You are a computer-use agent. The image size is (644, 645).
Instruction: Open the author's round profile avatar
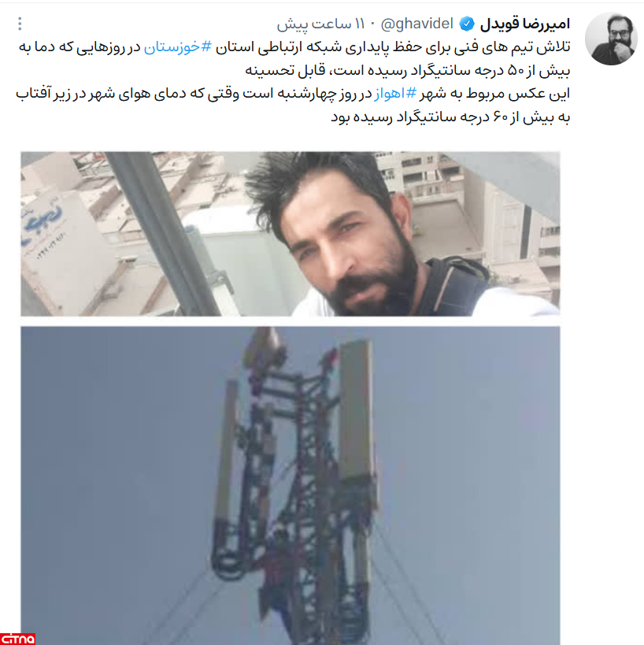(x=611, y=39)
